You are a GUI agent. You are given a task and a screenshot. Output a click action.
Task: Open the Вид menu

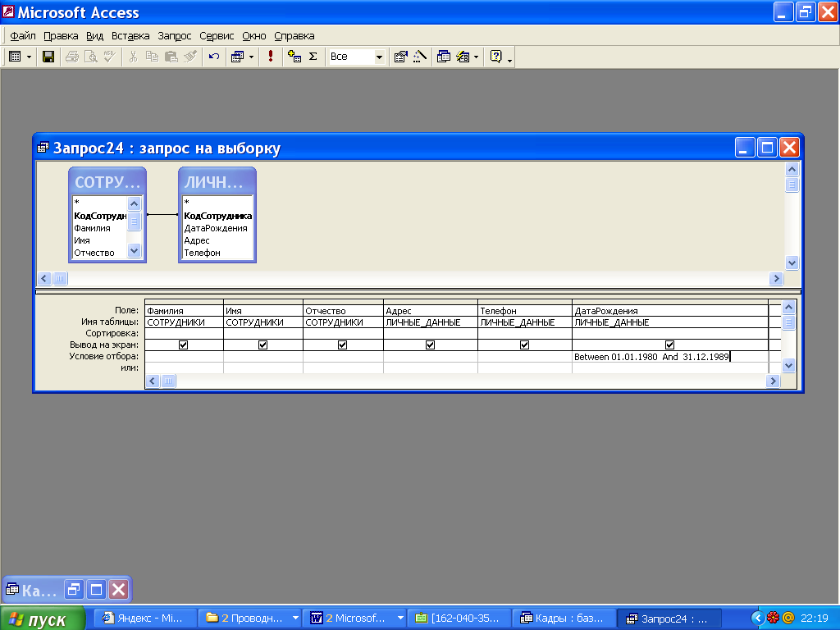(95, 36)
